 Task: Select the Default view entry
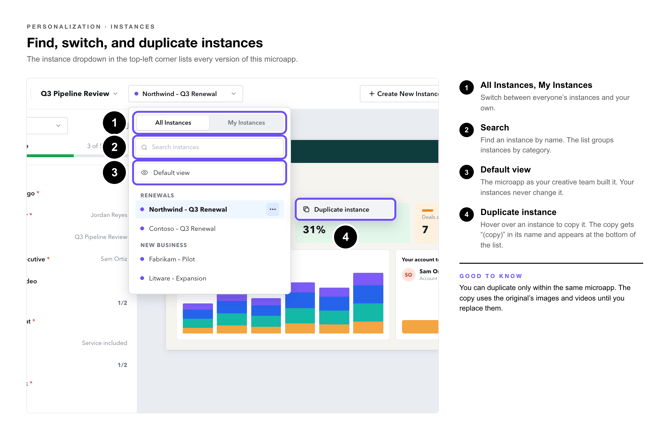coord(209,173)
